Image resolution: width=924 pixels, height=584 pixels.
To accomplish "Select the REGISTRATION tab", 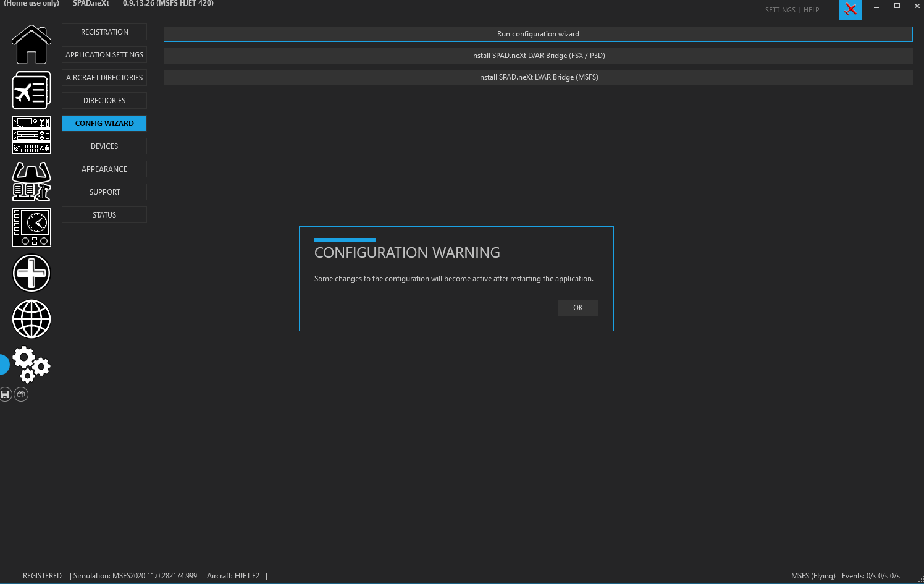I will pyautogui.click(x=104, y=32).
